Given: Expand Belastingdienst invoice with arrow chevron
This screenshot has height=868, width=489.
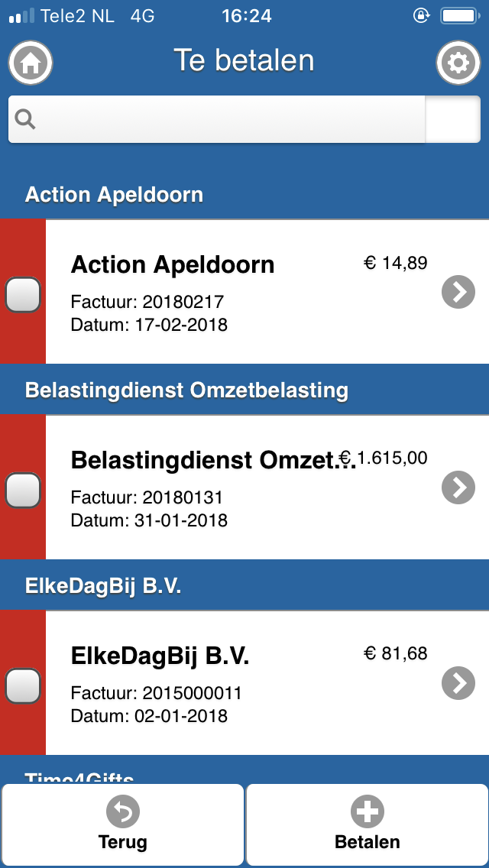Looking at the screenshot, I should click(458, 487).
